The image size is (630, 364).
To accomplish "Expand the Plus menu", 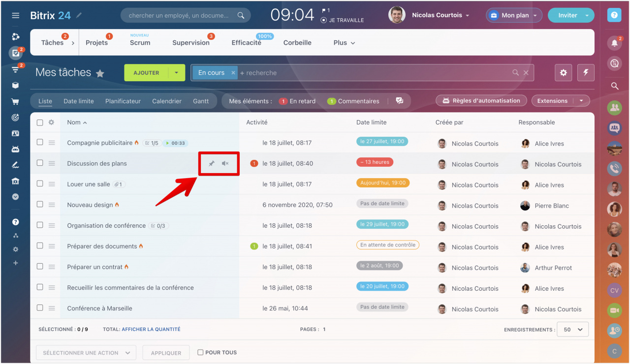I will pyautogui.click(x=344, y=43).
